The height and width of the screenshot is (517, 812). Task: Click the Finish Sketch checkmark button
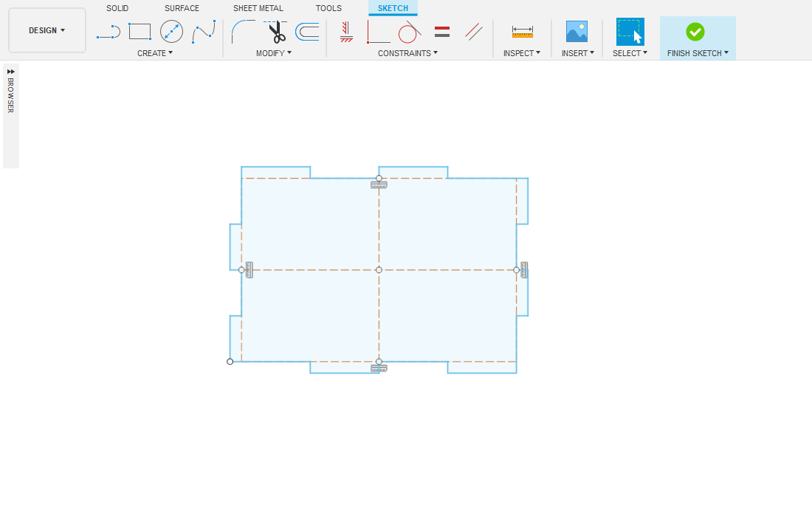tap(695, 32)
